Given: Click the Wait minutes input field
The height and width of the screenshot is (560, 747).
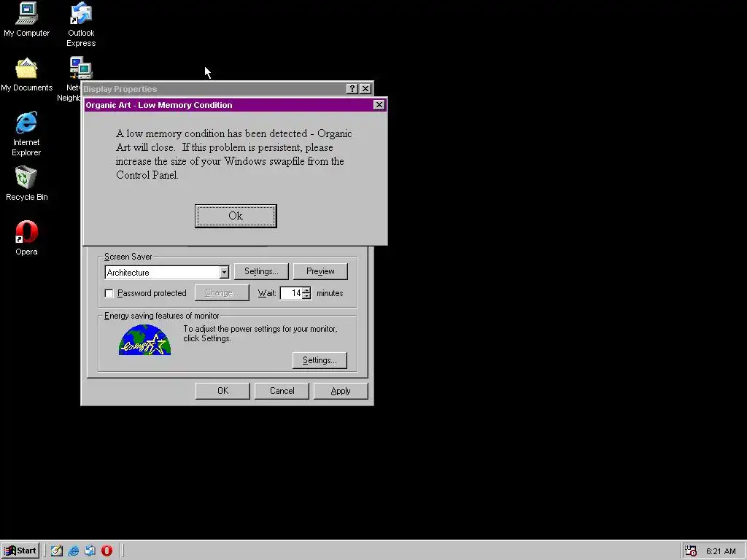Looking at the screenshot, I should 291,293.
